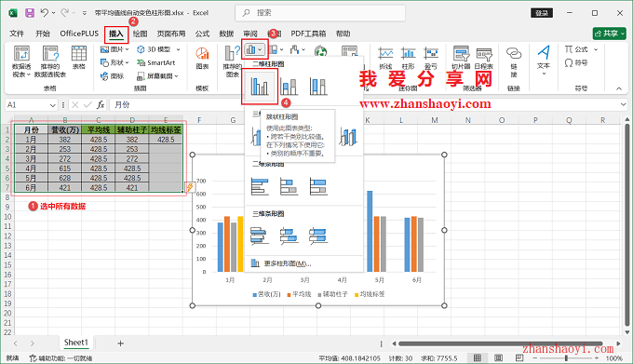Collapse the ribbon with the chevron
Viewport: 633px width, 364px height.
coord(619,88)
